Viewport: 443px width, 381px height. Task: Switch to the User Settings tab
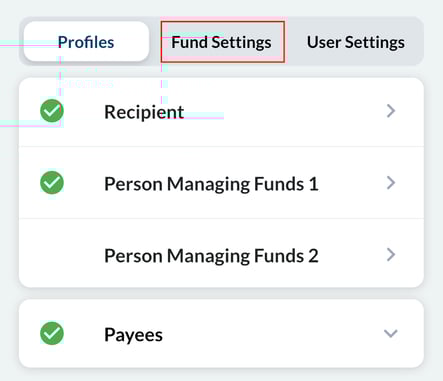pyautogui.click(x=356, y=42)
